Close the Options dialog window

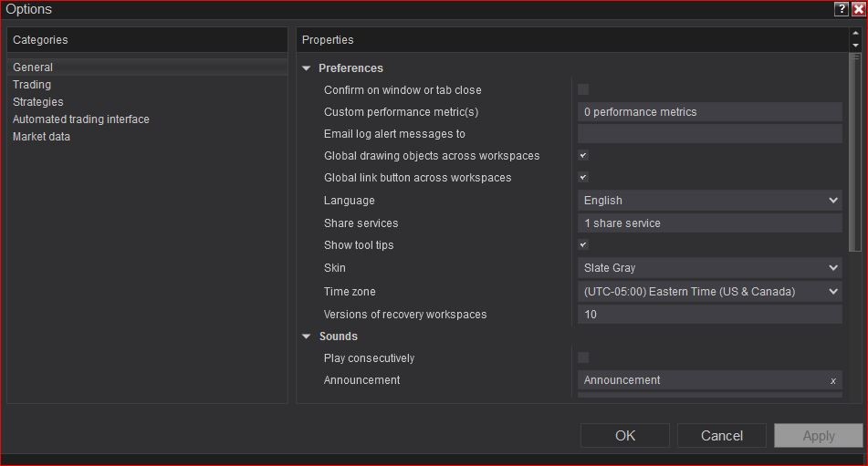point(858,9)
